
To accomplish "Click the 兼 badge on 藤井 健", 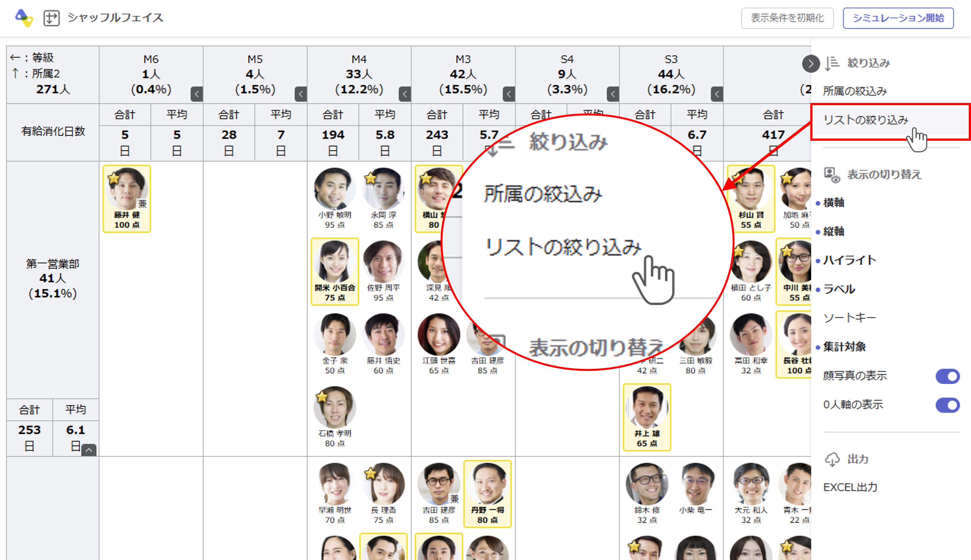I will click(x=143, y=203).
